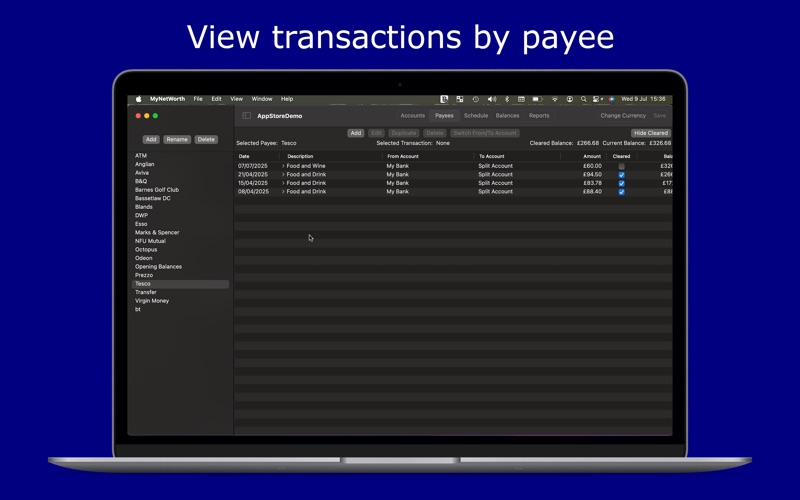This screenshot has width=800, height=500.
Task: Select Barnes Golf Club payee
Action: 157,190
